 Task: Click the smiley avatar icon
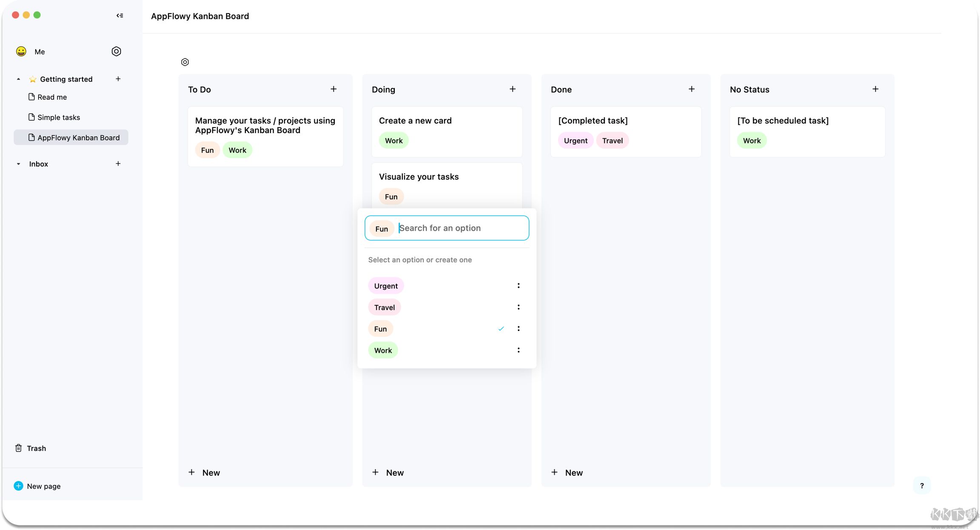pyautogui.click(x=21, y=51)
